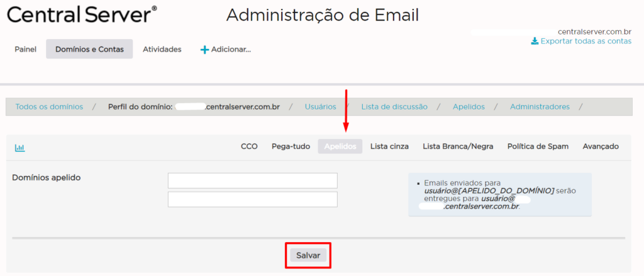The width and height of the screenshot is (644, 276).
Task: Open the Política de Spam tab
Action: tap(538, 146)
